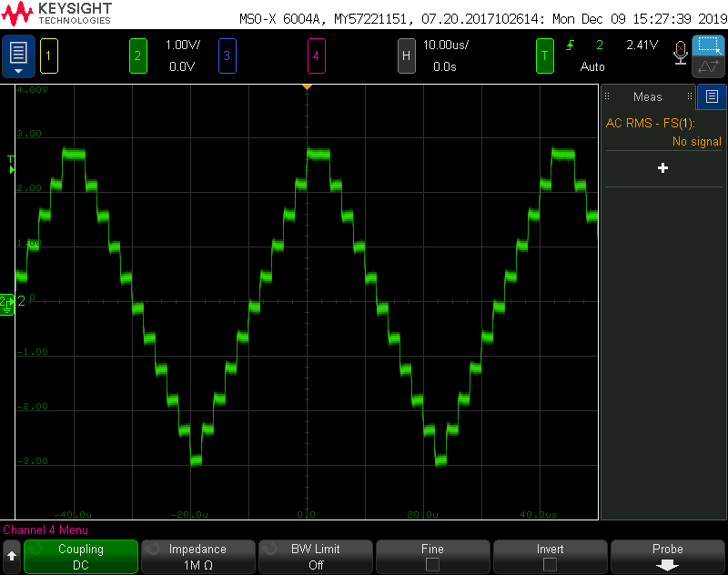Open the Probe submenu softkey

668,557
